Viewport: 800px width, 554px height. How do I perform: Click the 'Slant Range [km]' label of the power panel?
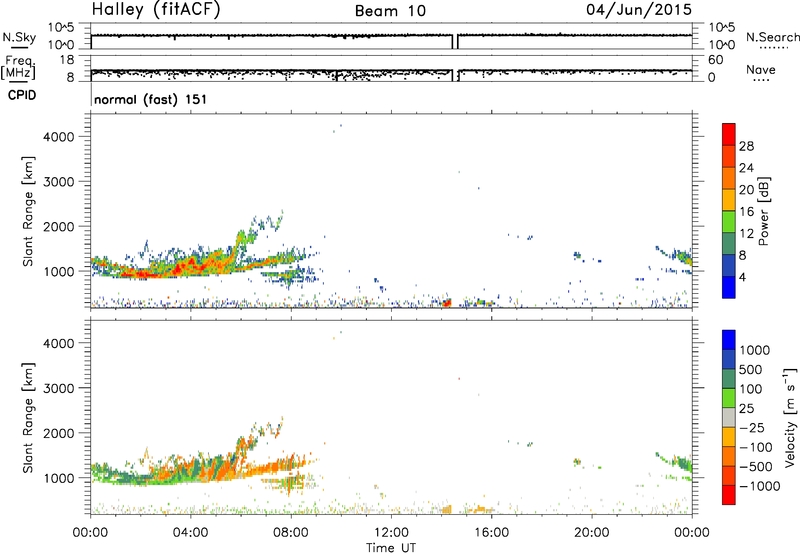point(29,211)
